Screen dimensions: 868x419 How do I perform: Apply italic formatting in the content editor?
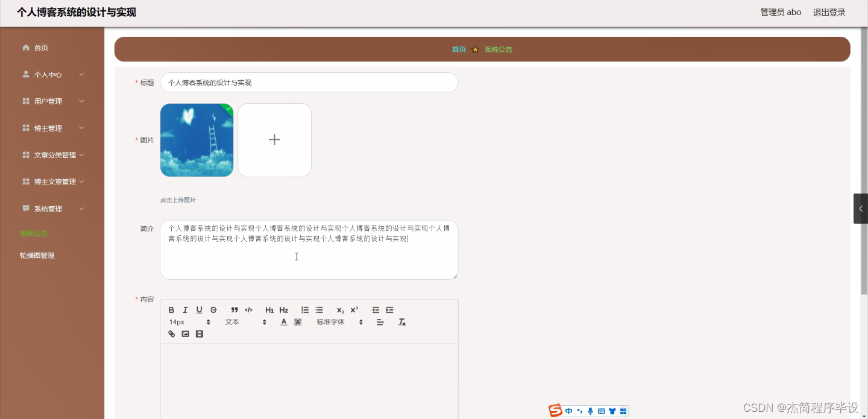pos(185,310)
